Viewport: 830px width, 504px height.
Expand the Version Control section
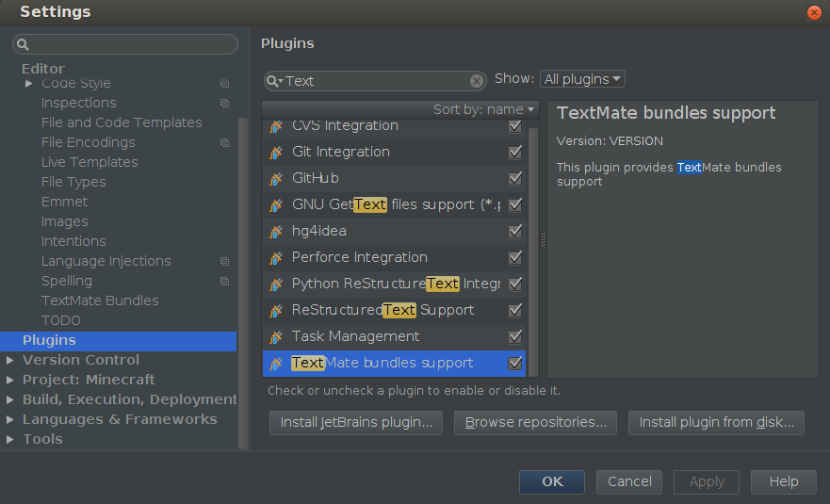9,361
